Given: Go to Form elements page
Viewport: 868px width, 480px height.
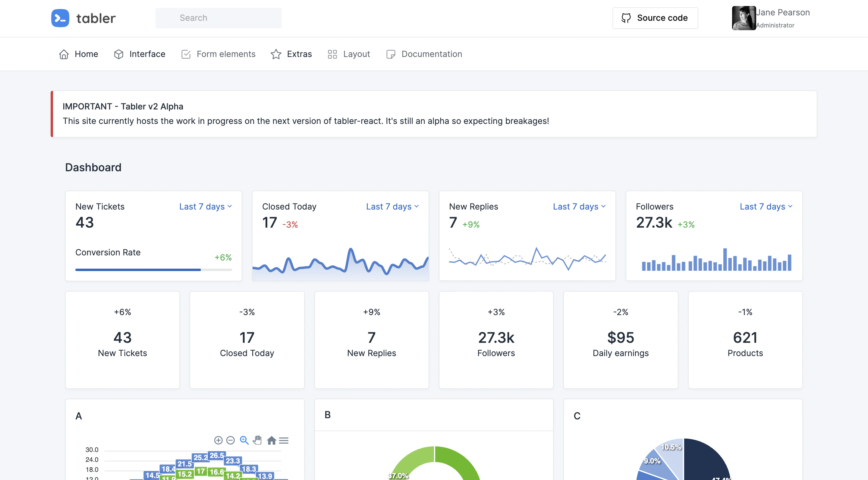Looking at the screenshot, I should tap(218, 54).
